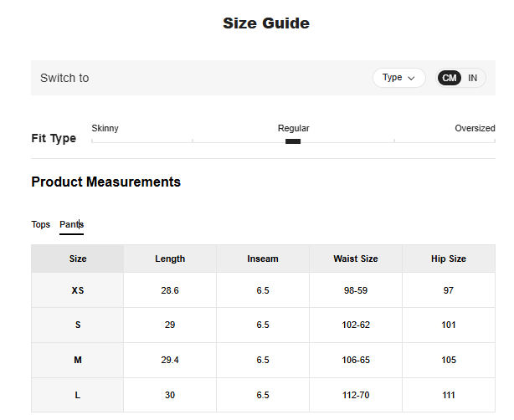The height and width of the screenshot is (420, 514).
Task: Select the S size row label
Action: coord(78,325)
